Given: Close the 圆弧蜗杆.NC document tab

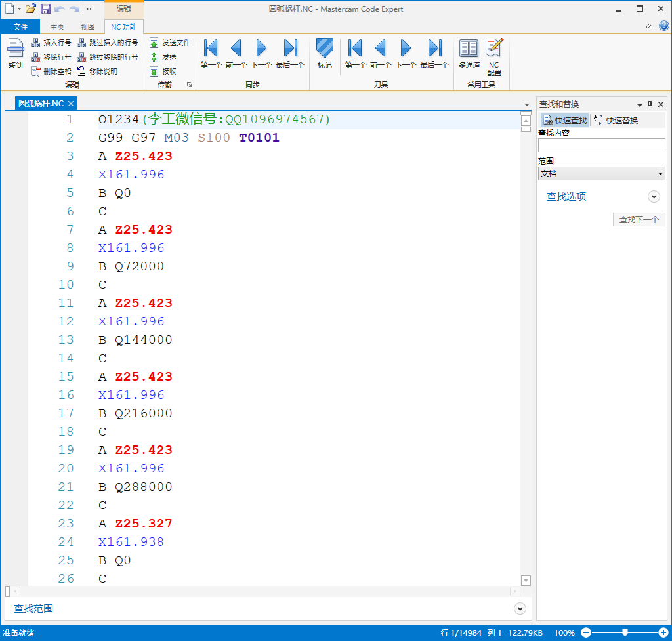Looking at the screenshot, I should [71, 104].
